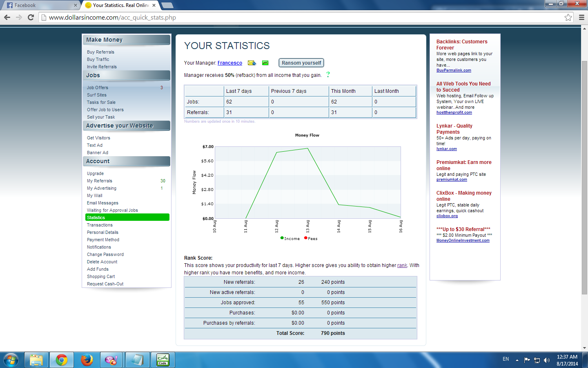Click the envelope message icon beside Francesco
This screenshot has width=588, height=368.
[x=252, y=63]
